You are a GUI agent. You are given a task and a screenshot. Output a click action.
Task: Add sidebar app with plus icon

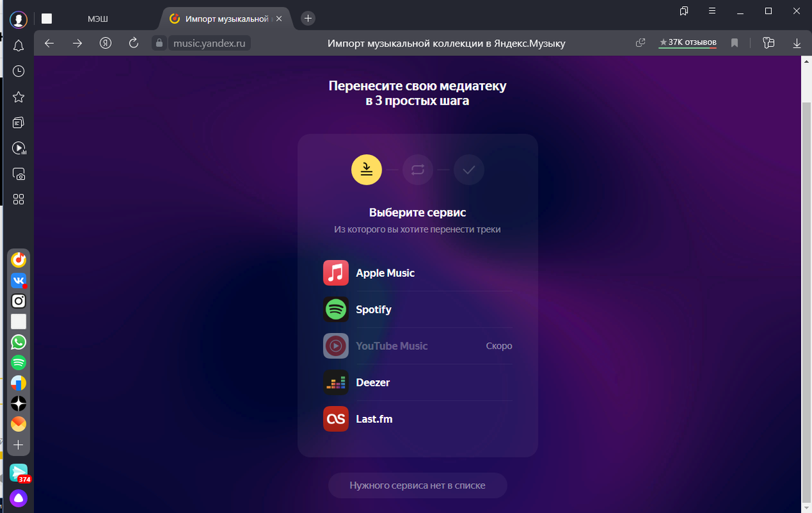click(19, 445)
